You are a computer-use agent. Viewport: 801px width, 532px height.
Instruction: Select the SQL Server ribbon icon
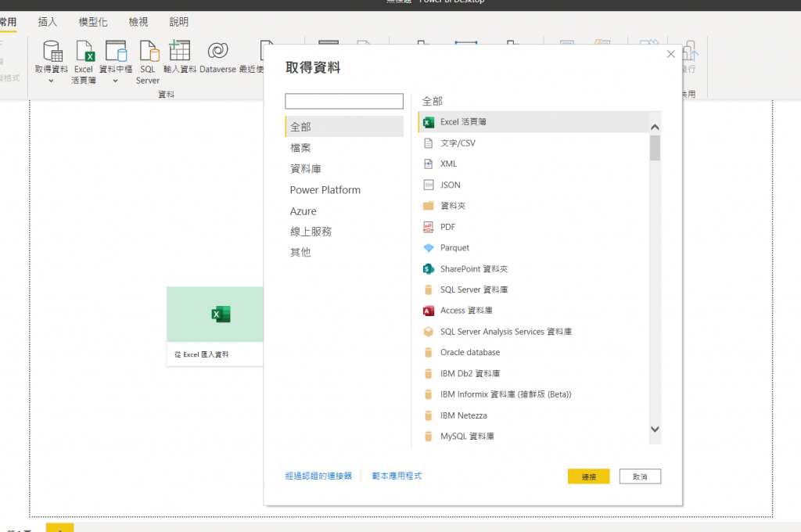(148, 51)
